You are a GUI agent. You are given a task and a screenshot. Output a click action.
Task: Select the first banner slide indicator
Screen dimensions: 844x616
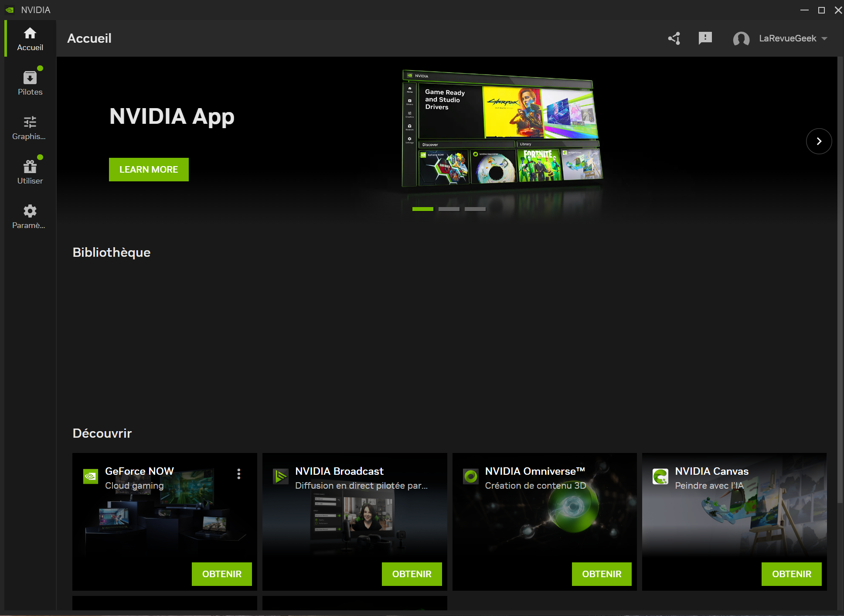[422, 209]
